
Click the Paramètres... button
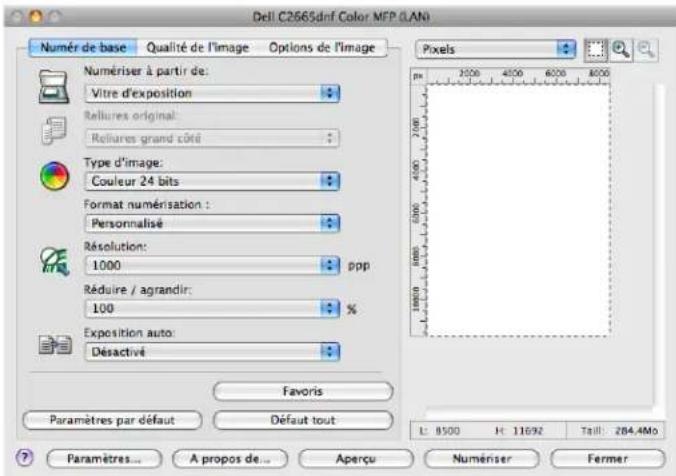(x=104, y=459)
